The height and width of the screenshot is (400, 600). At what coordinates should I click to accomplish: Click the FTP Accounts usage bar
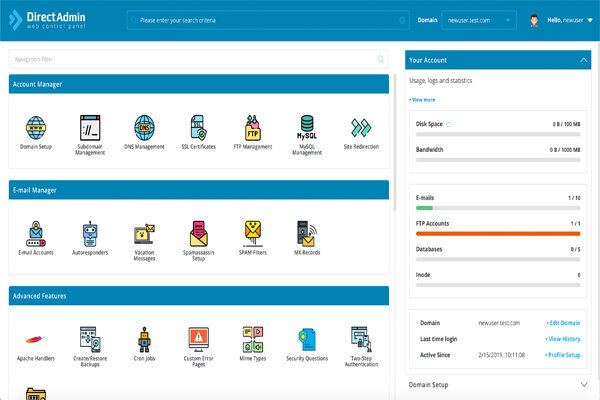tap(498, 234)
